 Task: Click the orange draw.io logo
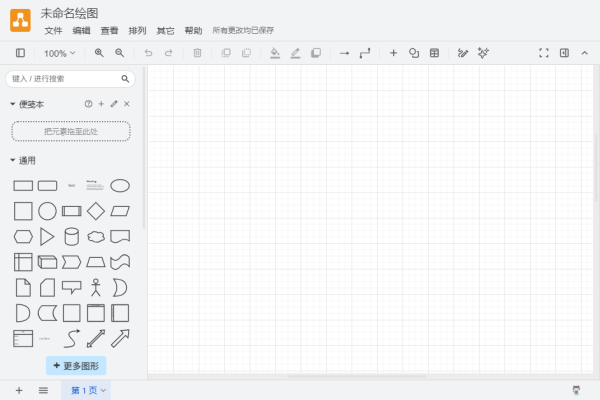(x=20, y=20)
